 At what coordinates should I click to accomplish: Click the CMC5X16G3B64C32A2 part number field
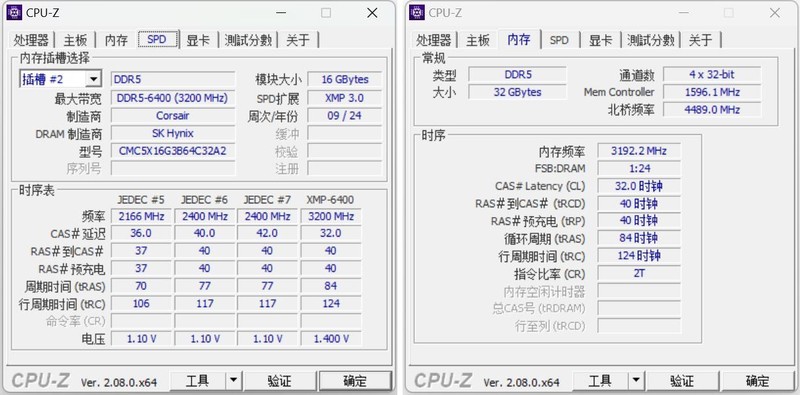(173, 151)
